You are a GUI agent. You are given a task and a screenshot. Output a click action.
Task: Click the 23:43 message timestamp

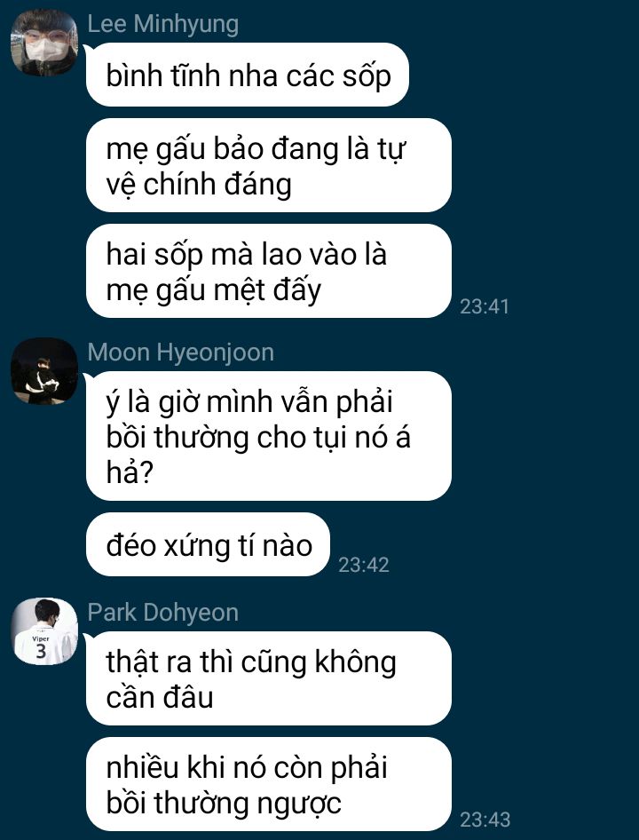tap(485, 819)
